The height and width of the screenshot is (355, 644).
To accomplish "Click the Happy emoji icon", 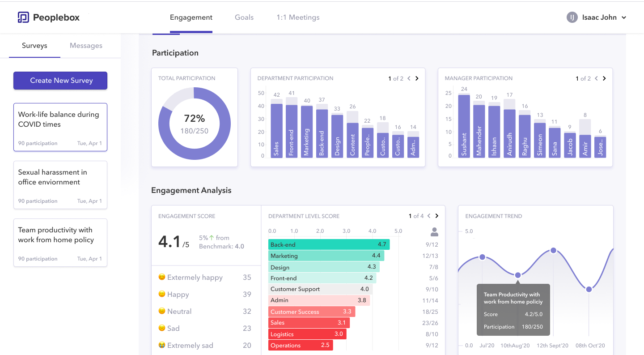I will click(x=162, y=294).
